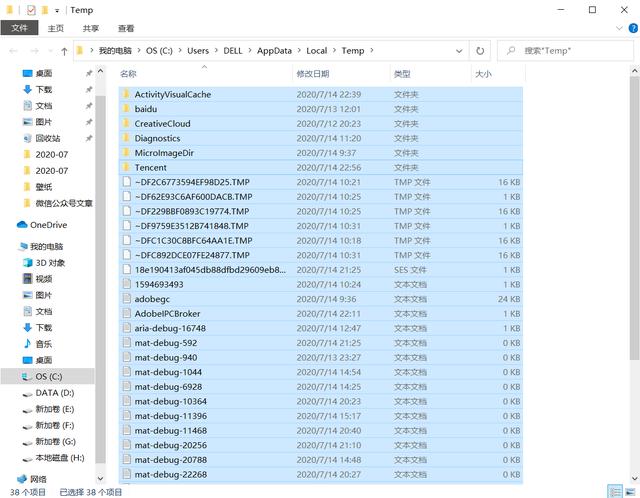Switch to large icons view layout
This screenshot has height=498, width=640.
631,491
